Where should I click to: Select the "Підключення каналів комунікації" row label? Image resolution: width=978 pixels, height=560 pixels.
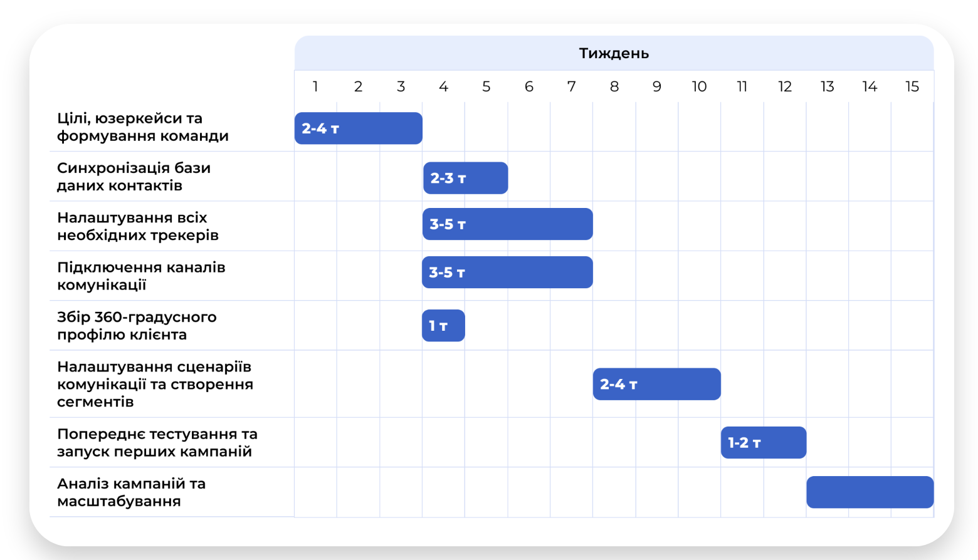point(140,276)
